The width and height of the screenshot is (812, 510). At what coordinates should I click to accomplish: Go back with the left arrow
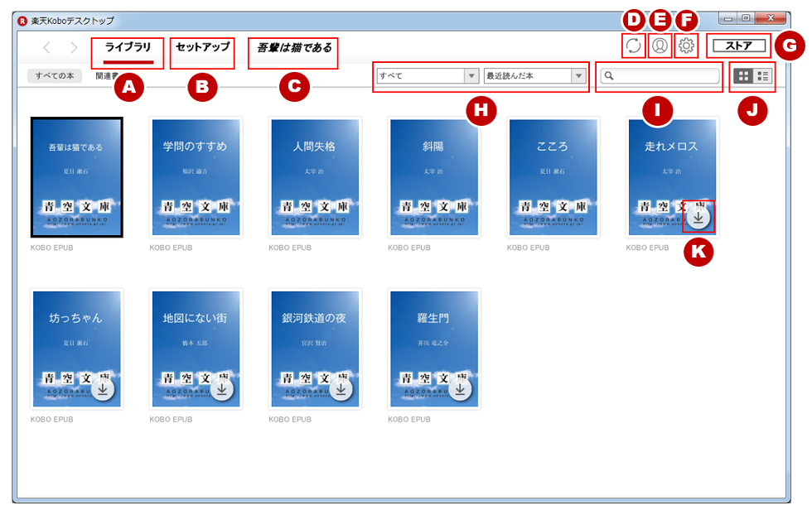coord(47,48)
